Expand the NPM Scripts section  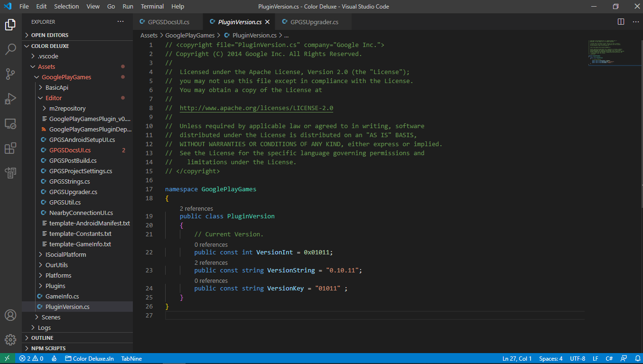click(77, 348)
